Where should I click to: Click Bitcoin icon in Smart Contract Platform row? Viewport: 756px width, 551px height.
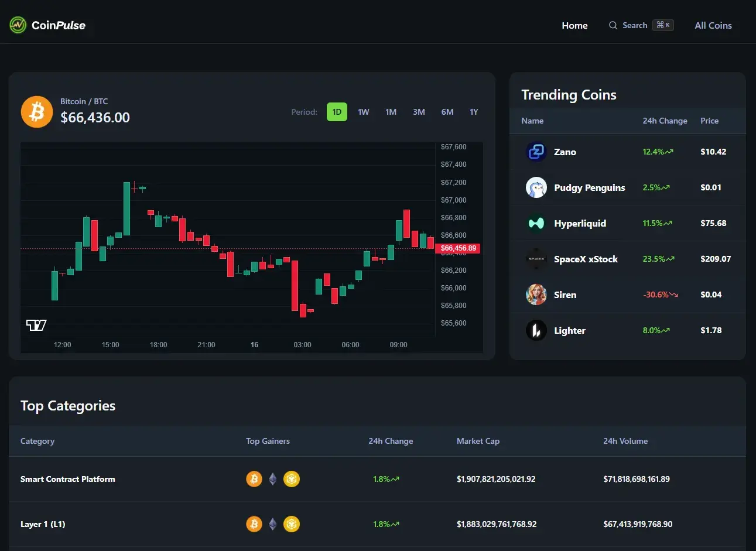pos(254,479)
